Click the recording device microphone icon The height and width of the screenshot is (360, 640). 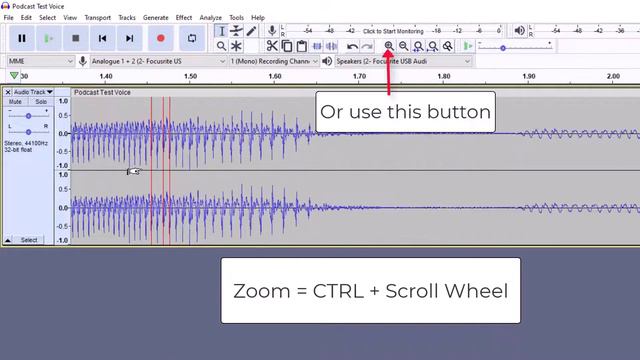click(82, 61)
